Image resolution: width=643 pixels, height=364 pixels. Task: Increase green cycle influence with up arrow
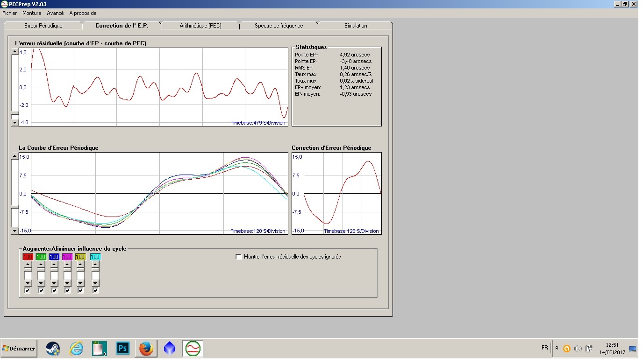41,264
